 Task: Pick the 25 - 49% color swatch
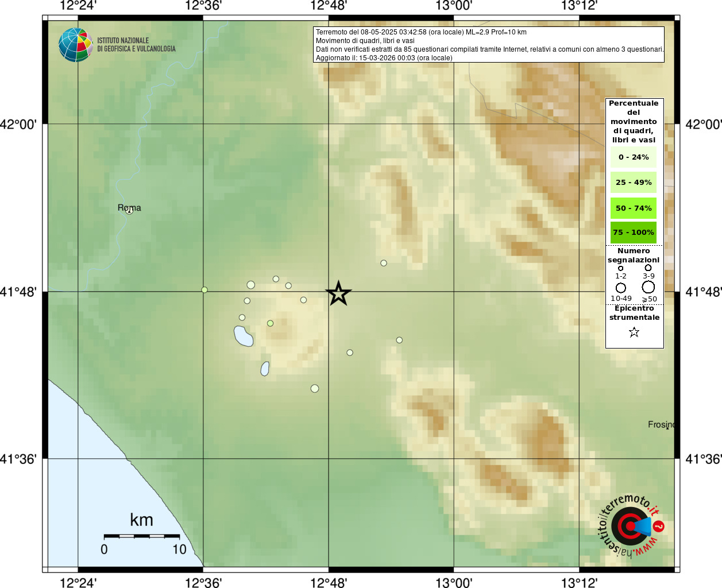coord(634,182)
